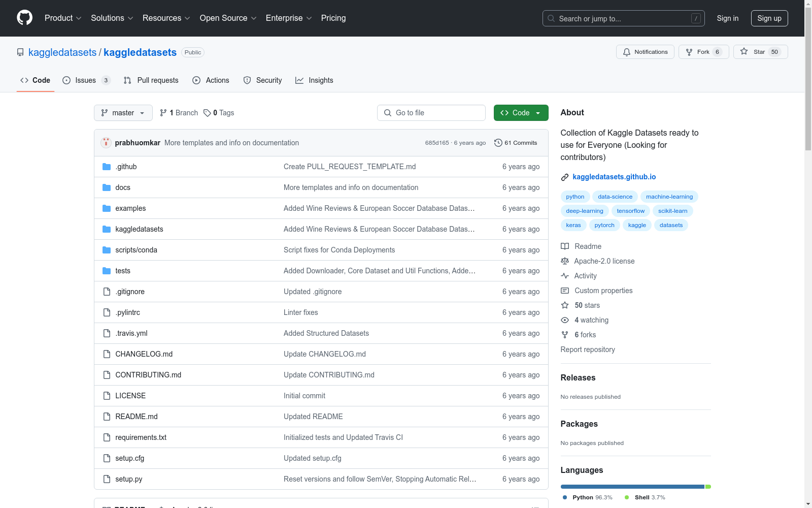The width and height of the screenshot is (812, 508).
Task: Click the eye icon next to 4 watching
Action: click(x=565, y=320)
